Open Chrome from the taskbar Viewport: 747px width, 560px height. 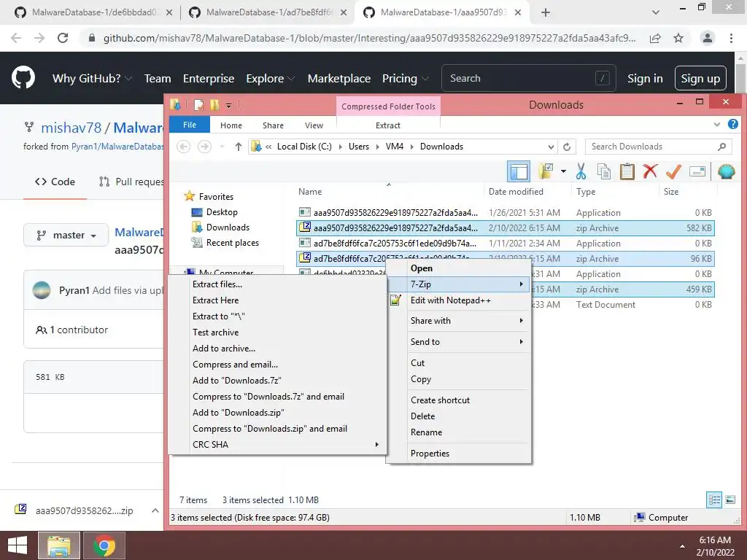(104, 545)
